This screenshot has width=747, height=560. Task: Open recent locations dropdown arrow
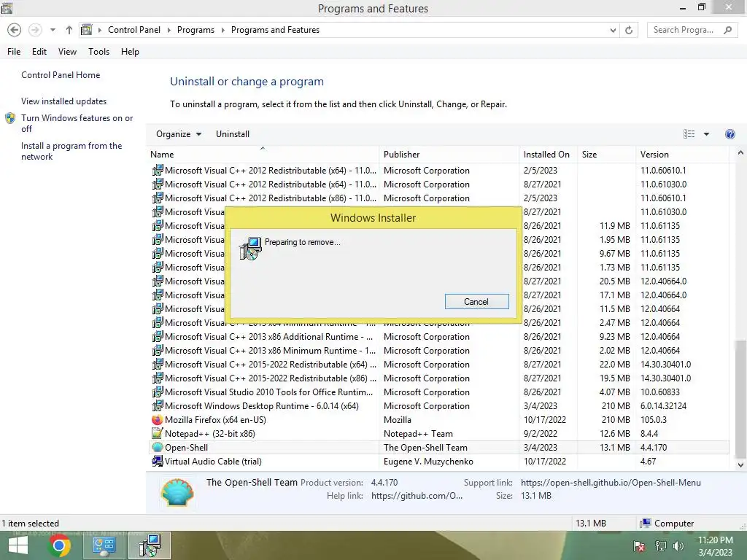pos(53,30)
